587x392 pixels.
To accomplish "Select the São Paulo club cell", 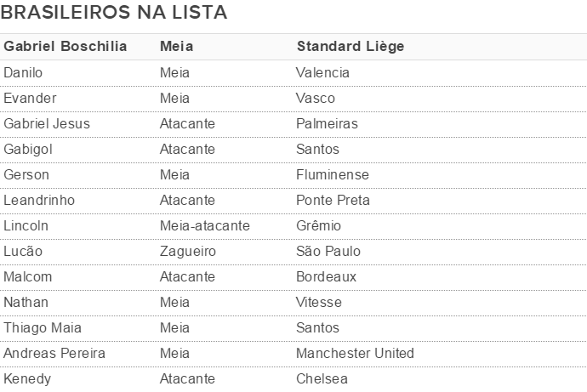I will (x=328, y=251).
